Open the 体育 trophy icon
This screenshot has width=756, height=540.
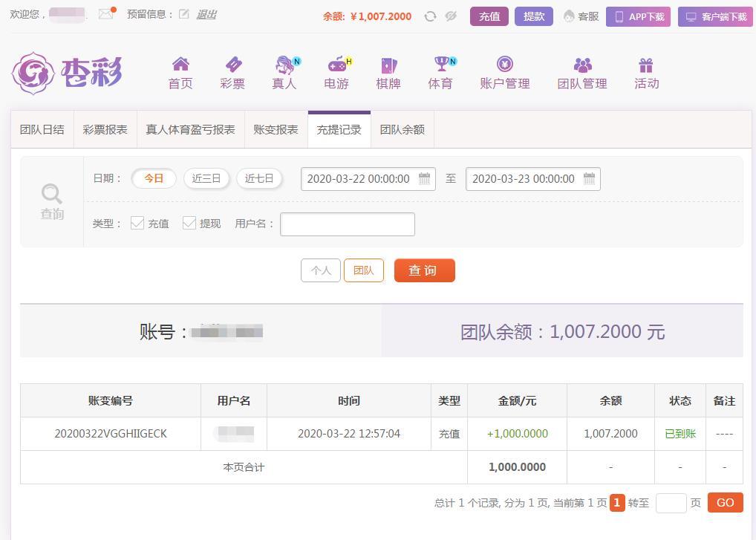[x=441, y=65]
